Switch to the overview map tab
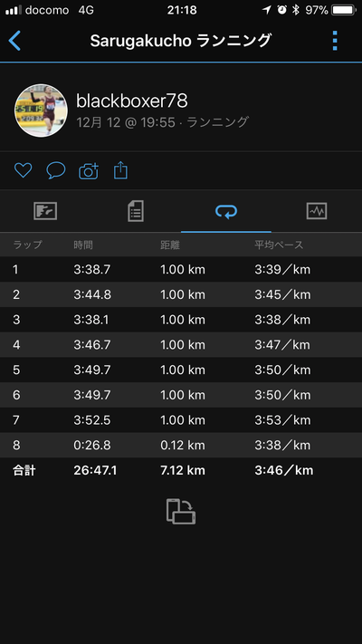Image resolution: width=362 pixels, height=644 pixels. click(x=45, y=211)
